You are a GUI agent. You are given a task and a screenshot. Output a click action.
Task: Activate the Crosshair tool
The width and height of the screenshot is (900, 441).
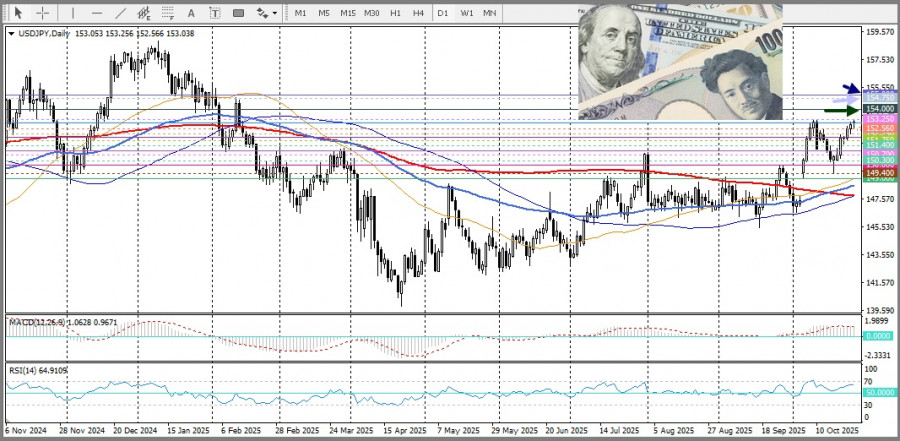click(42, 13)
